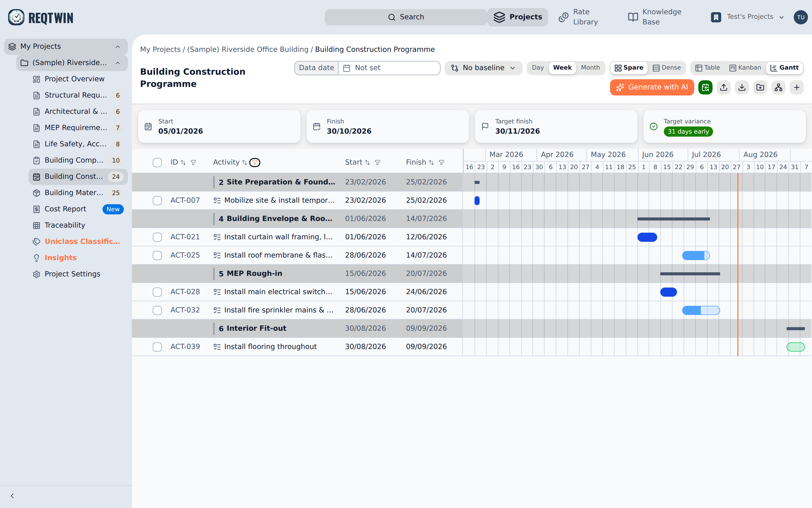Switch to Table view
This screenshot has height=508, width=812.
(708, 68)
